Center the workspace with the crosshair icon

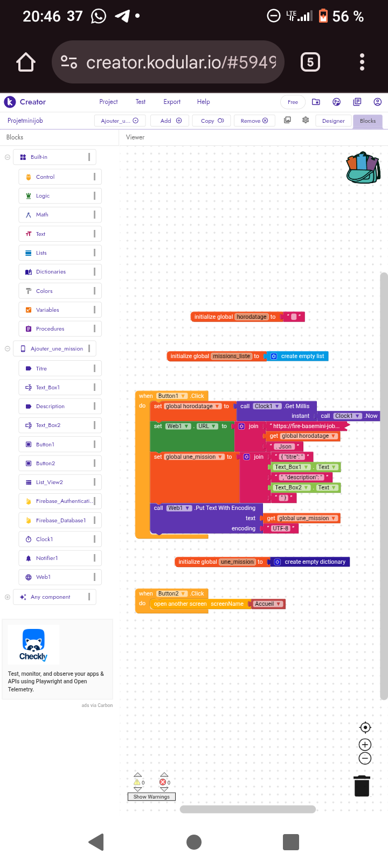365,727
